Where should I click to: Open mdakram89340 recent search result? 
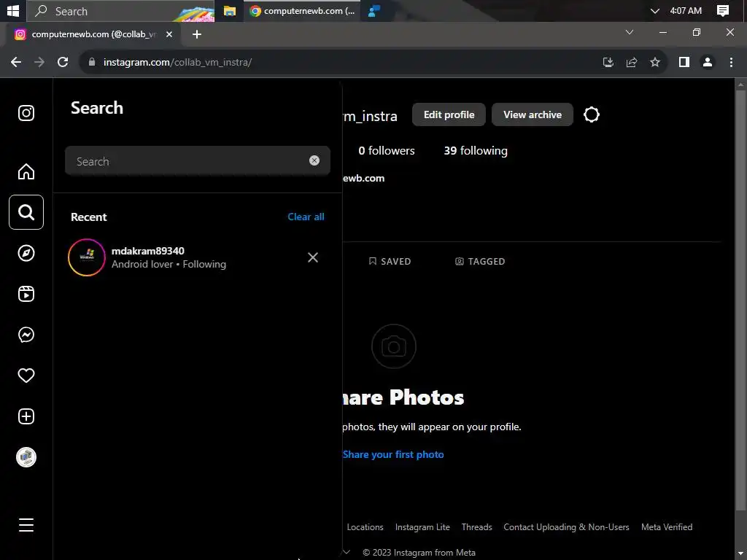pyautogui.click(x=196, y=257)
